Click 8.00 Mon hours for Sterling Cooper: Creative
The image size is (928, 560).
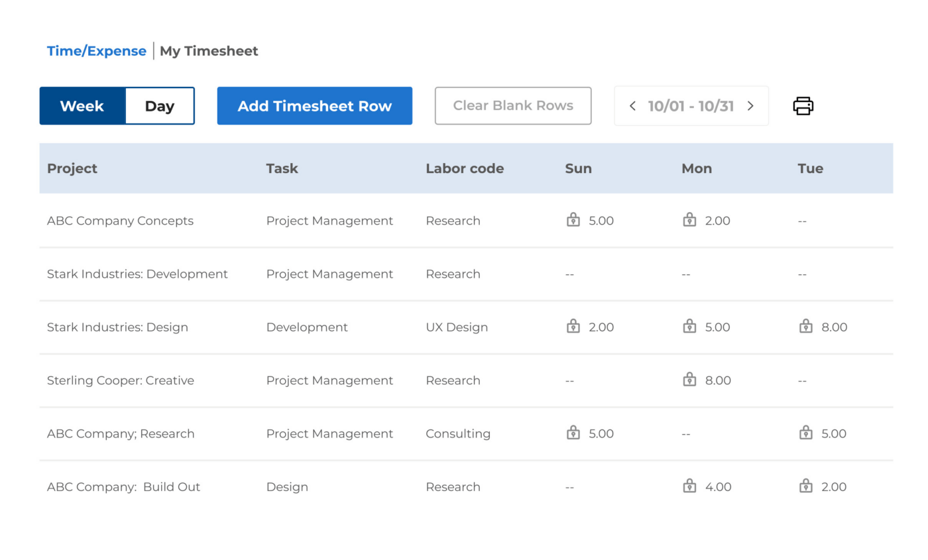point(718,380)
